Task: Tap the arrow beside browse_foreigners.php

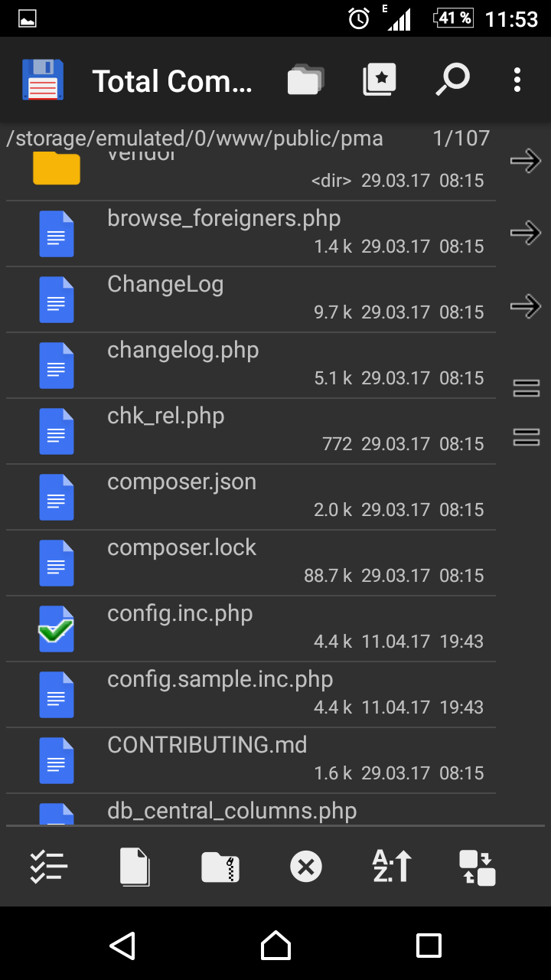Action: [526, 233]
